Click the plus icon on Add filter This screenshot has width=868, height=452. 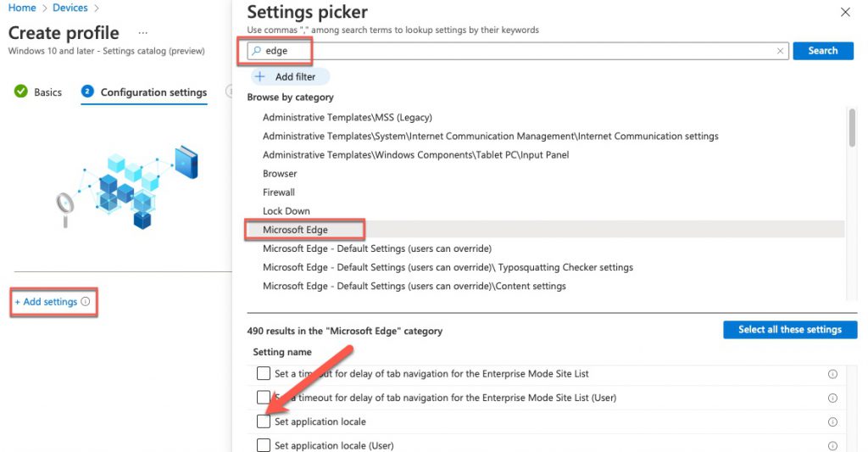[x=259, y=76]
